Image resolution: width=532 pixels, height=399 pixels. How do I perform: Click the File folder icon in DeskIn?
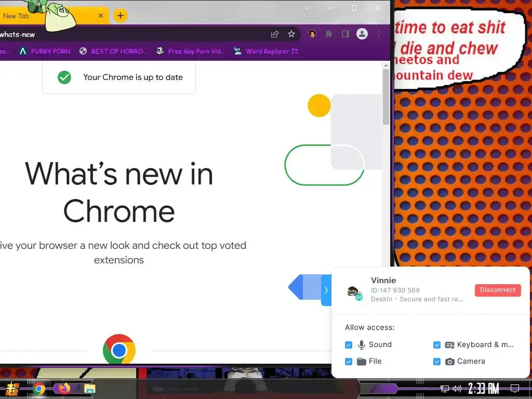point(362,362)
